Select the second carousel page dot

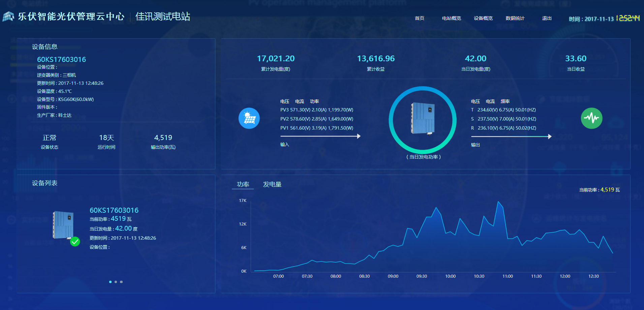pos(116,282)
